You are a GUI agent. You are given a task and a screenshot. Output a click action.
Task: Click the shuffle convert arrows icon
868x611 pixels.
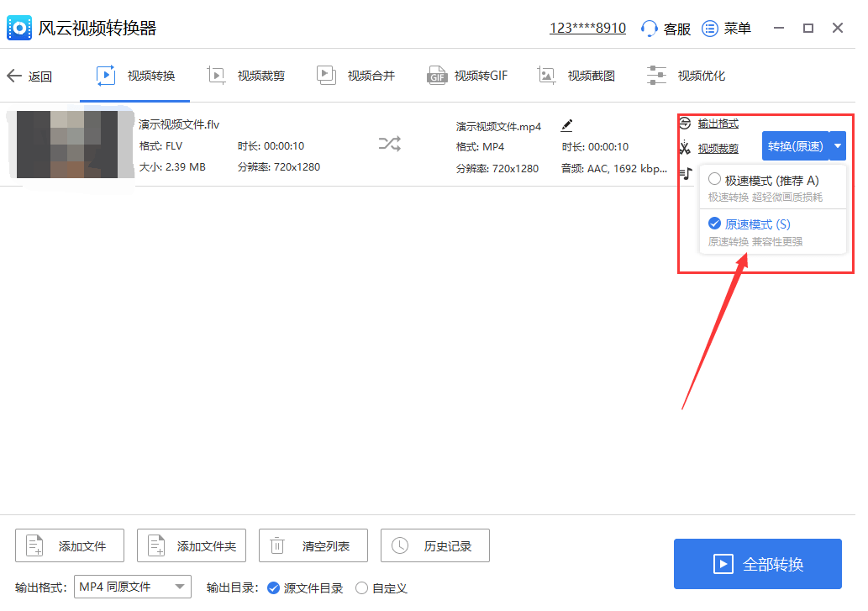point(389,144)
